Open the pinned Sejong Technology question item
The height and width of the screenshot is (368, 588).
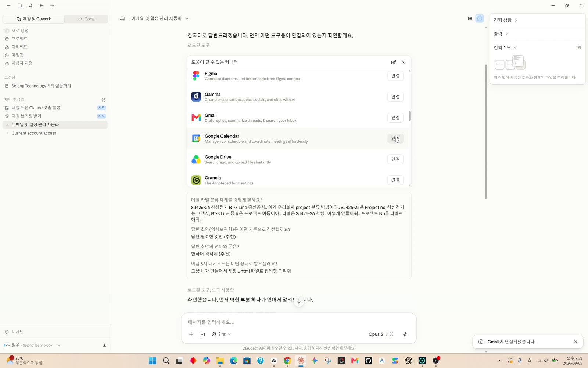(55, 86)
